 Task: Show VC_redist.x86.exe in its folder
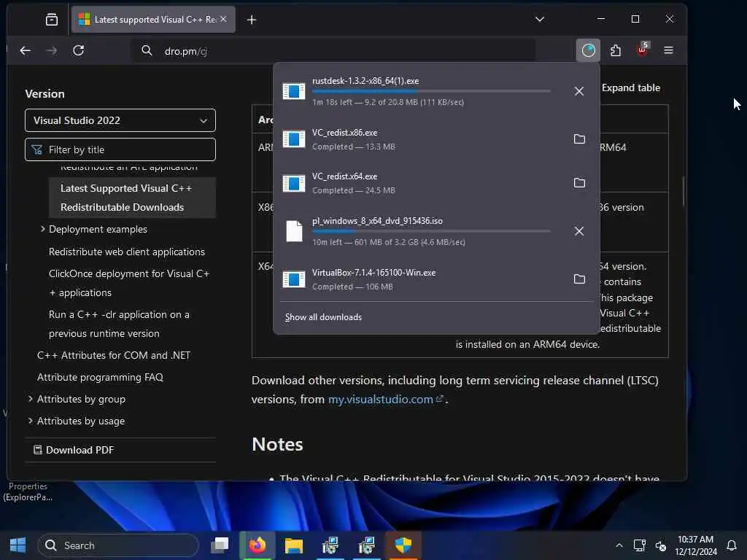pyautogui.click(x=578, y=139)
